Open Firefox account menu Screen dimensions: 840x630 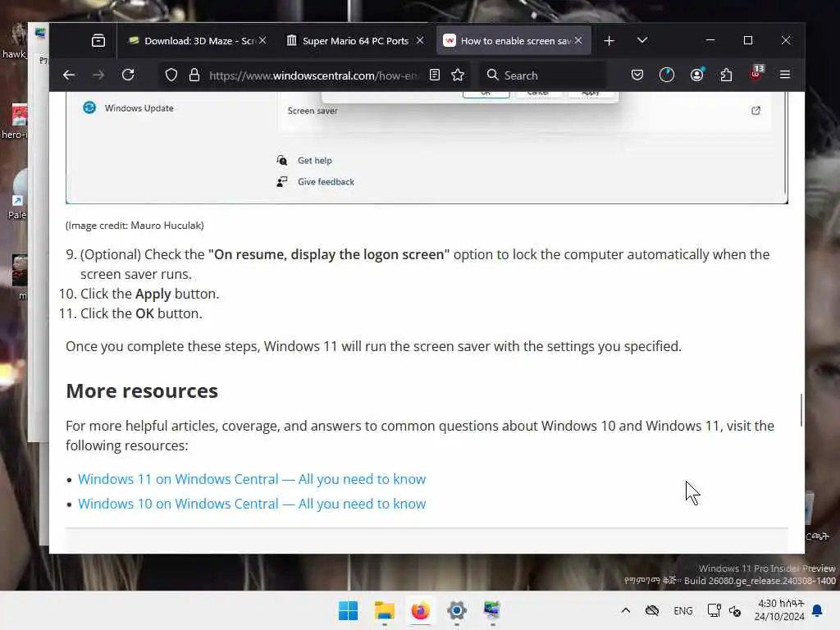coord(696,75)
